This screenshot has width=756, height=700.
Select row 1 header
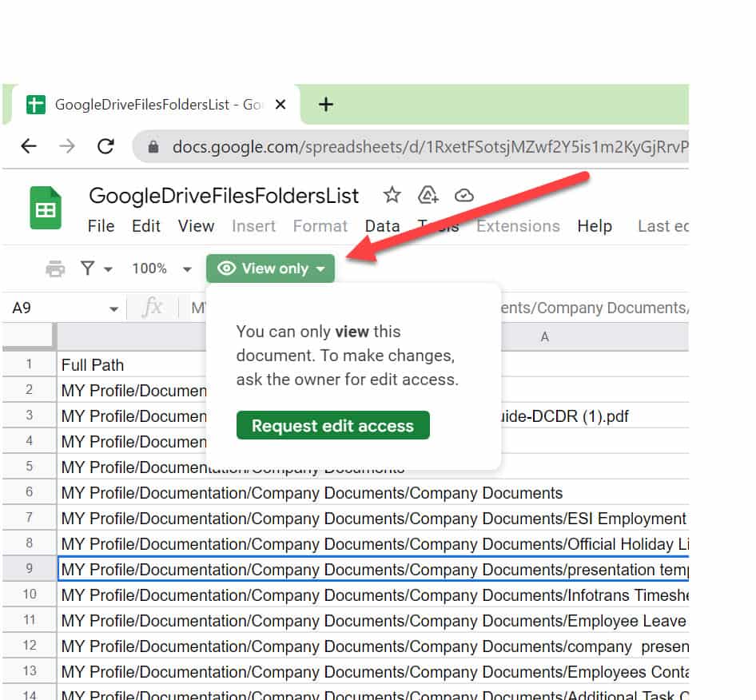[x=30, y=364]
